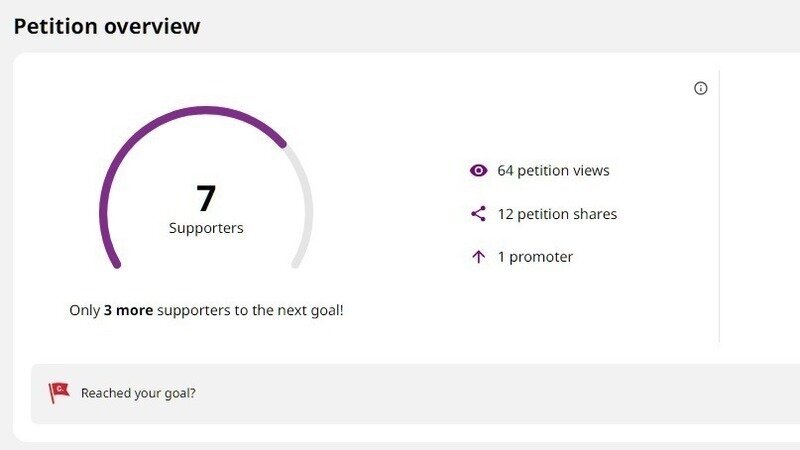Open the "12 petition shares" stat
The width and height of the screenshot is (800, 450).
pyautogui.click(x=557, y=214)
